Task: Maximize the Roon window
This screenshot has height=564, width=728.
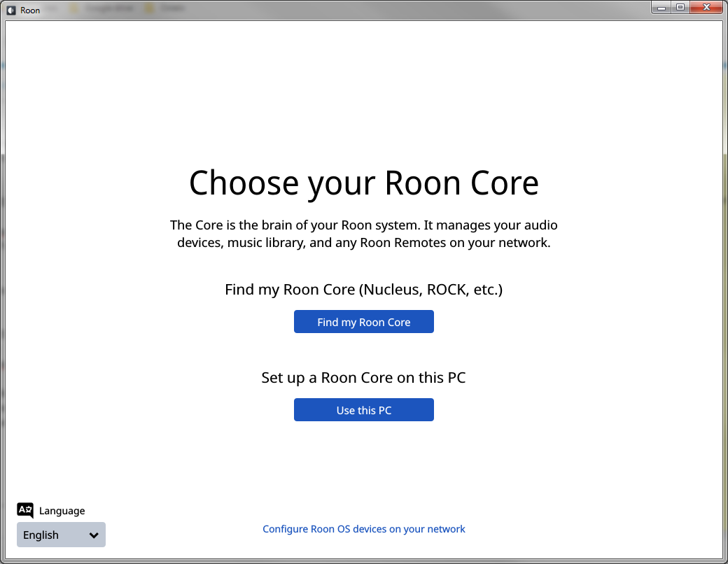Action: click(680, 8)
